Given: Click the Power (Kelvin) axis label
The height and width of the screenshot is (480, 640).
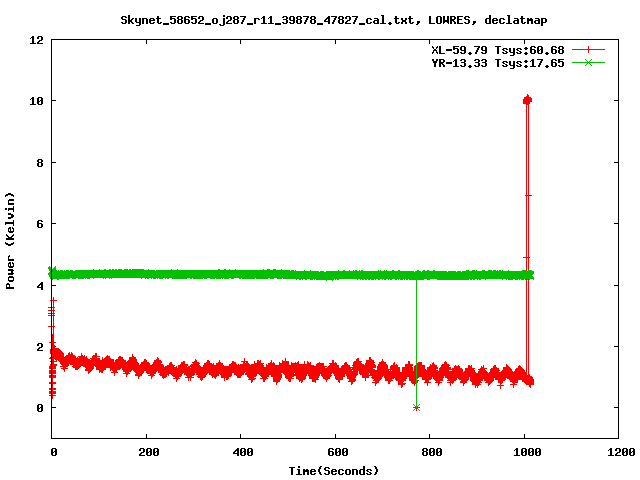Looking at the screenshot, I should pyautogui.click(x=10, y=241).
